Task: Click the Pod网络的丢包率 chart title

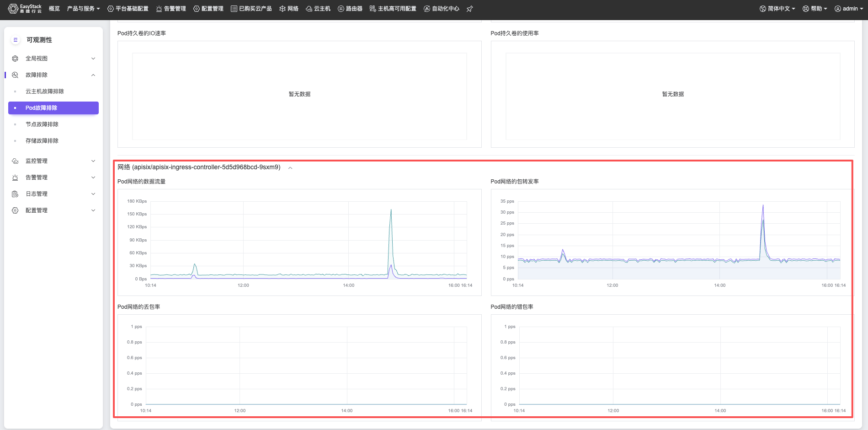Action: click(138, 307)
